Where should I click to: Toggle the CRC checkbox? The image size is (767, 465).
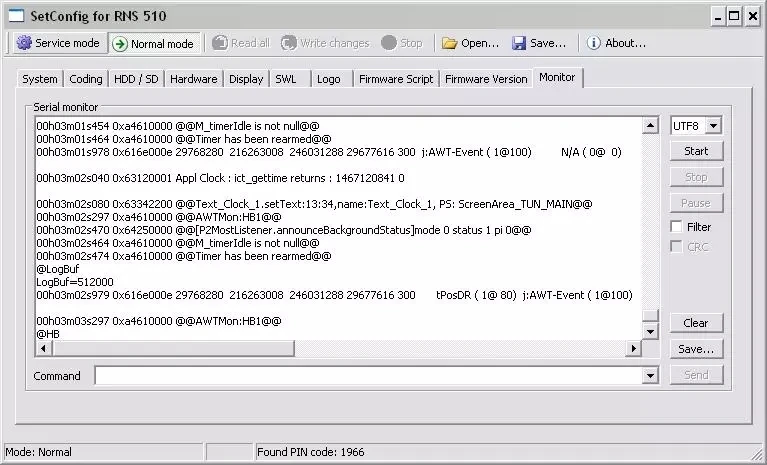677,247
